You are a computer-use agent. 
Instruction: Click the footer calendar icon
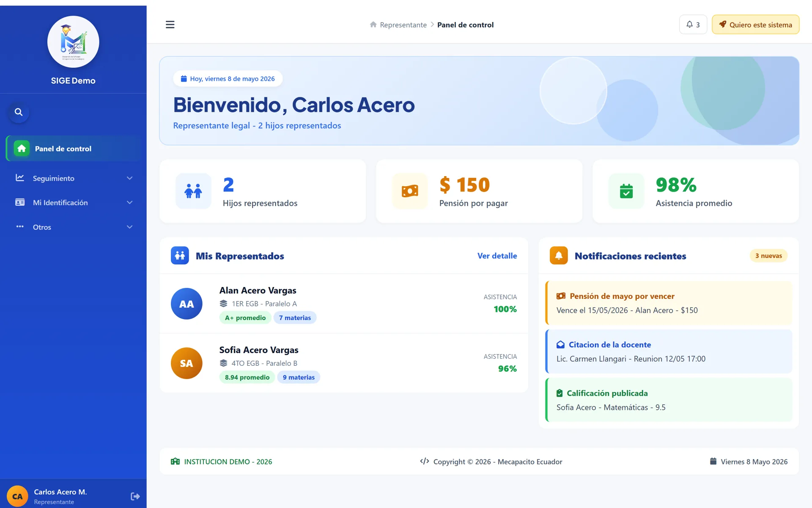[x=713, y=461]
